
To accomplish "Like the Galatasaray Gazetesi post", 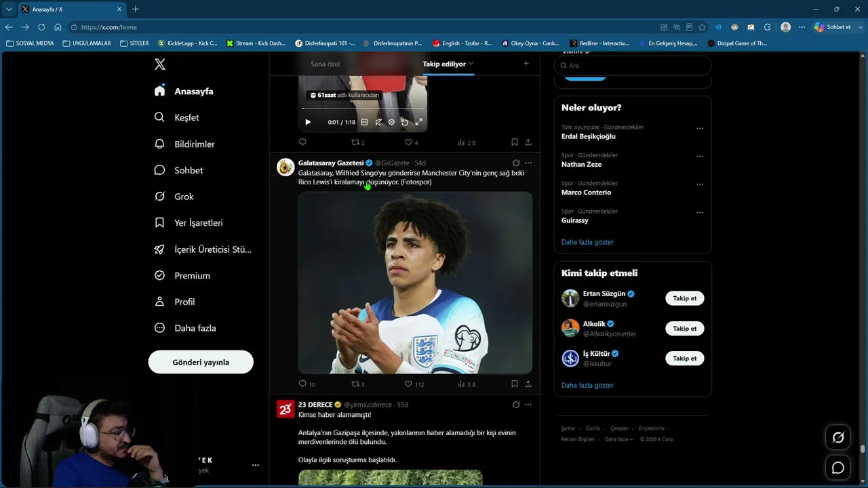I will pyautogui.click(x=414, y=384).
